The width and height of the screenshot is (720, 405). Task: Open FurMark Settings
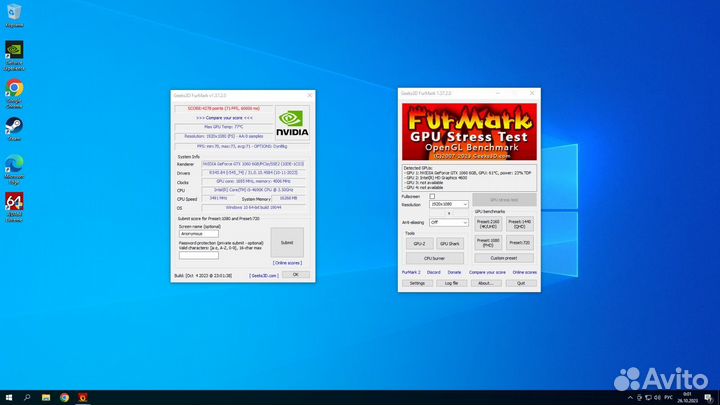(x=417, y=284)
